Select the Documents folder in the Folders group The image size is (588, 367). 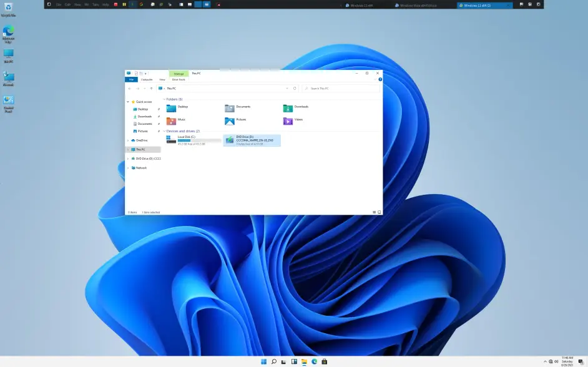point(238,109)
